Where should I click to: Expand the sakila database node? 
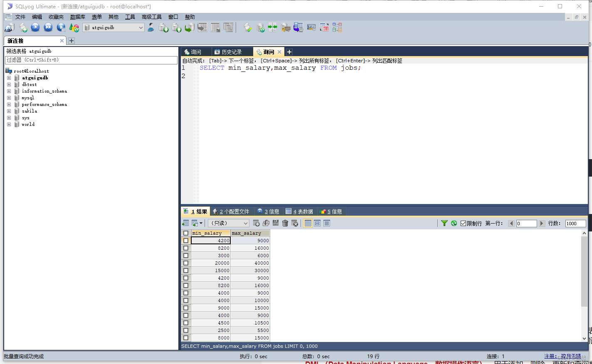[9, 111]
